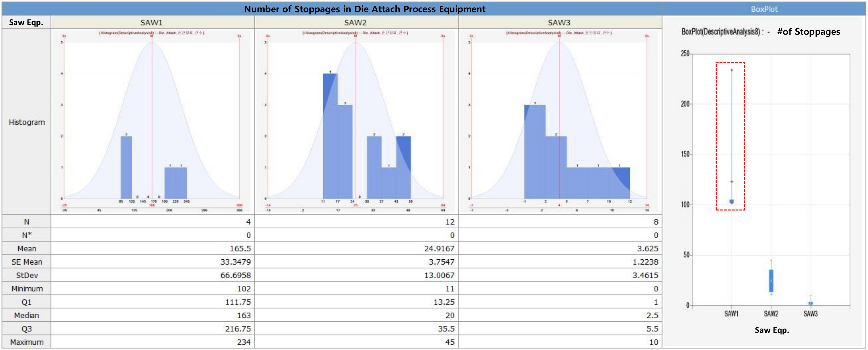The height and width of the screenshot is (350, 868).
Task: Click the SAW1 blue box near 100
Action: coord(731,201)
